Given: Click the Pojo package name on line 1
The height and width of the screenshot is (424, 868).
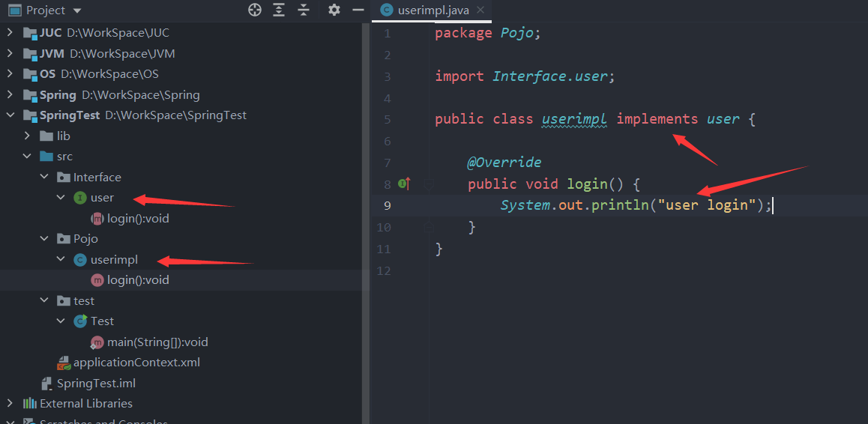Looking at the screenshot, I should coord(517,33).
